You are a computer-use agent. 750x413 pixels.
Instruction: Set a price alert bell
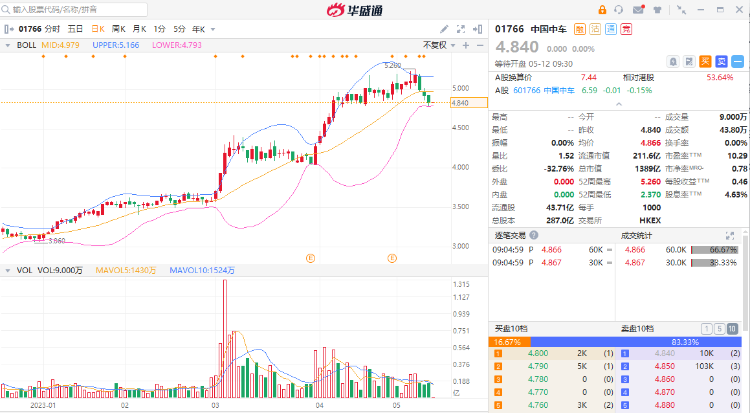[x=673, y=61]
